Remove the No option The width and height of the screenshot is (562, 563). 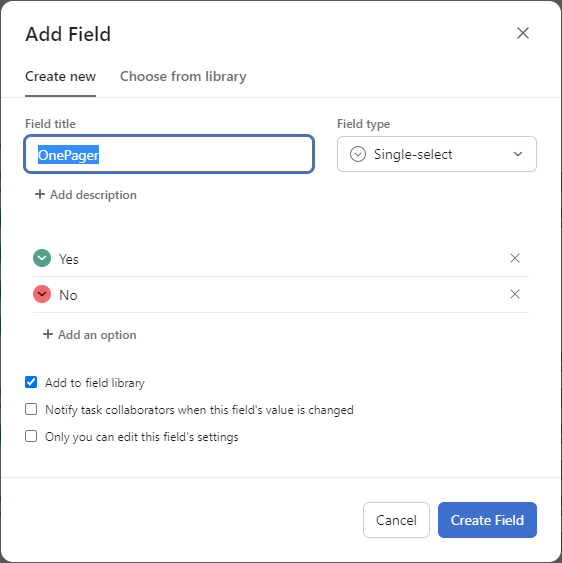click(515, 294)
